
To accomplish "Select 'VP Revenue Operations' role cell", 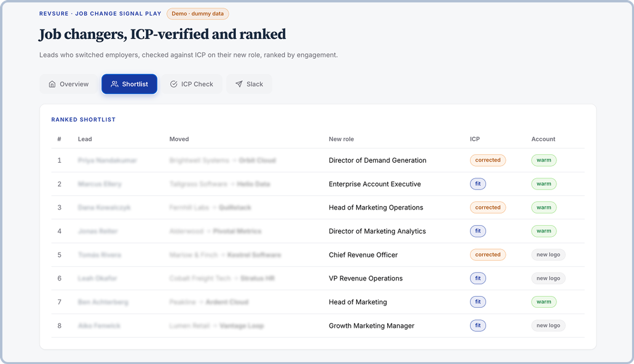I will pos(366,278).
